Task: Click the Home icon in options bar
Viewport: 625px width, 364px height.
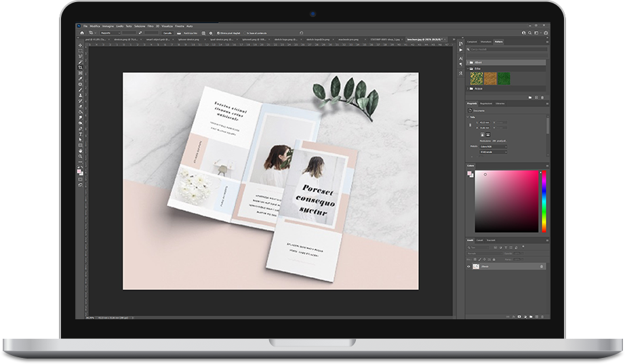Action: (x=82, y=33)
